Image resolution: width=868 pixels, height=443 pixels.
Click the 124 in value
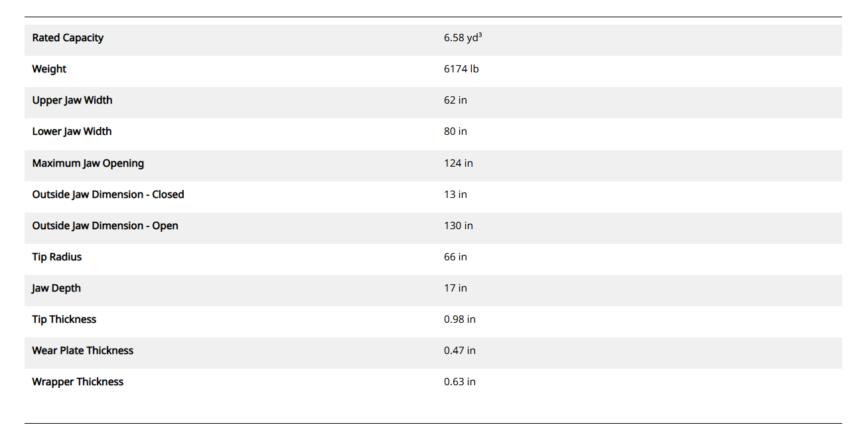[x=459, y=163]
